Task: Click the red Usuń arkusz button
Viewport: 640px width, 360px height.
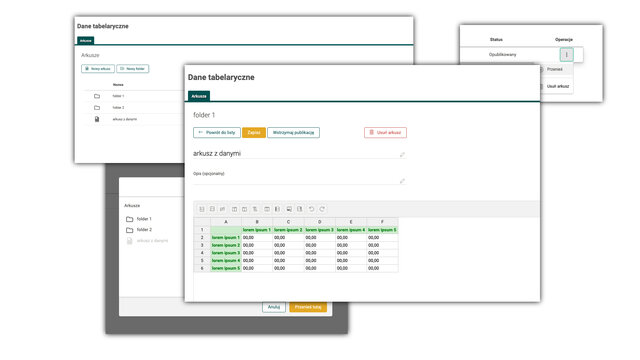Action: click(x=385, y=133)
